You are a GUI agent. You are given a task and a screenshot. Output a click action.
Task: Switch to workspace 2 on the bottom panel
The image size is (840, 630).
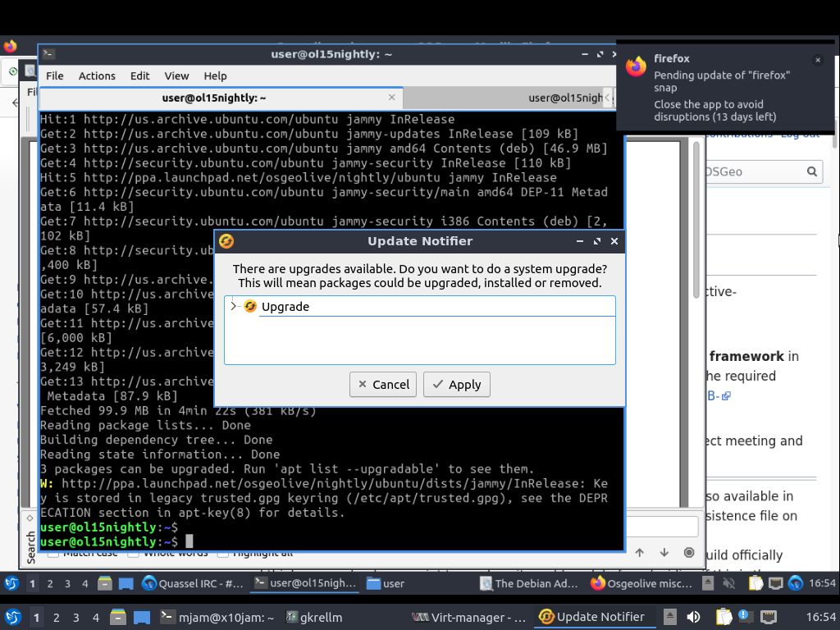pos(56,617)
